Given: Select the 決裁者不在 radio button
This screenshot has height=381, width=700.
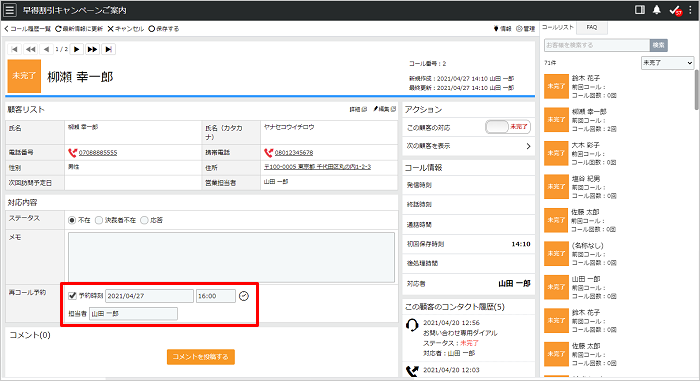Looking at the screenshot, I should tap(99, 220).
